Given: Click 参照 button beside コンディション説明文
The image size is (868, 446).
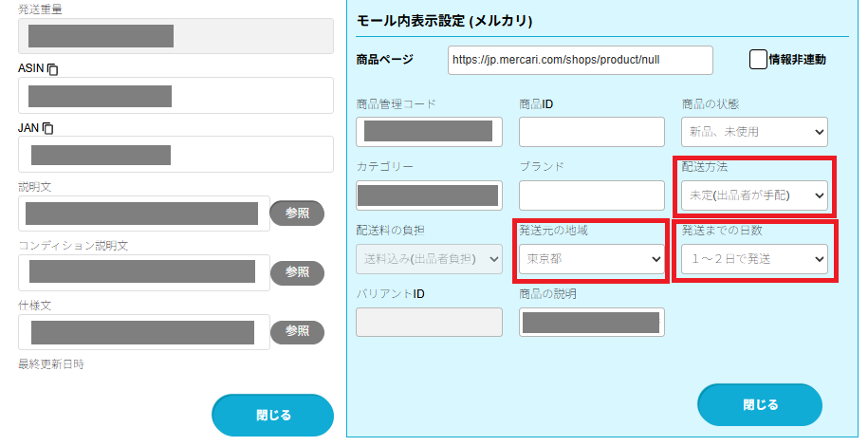Looking at the screenshot, I should point(297,272).
